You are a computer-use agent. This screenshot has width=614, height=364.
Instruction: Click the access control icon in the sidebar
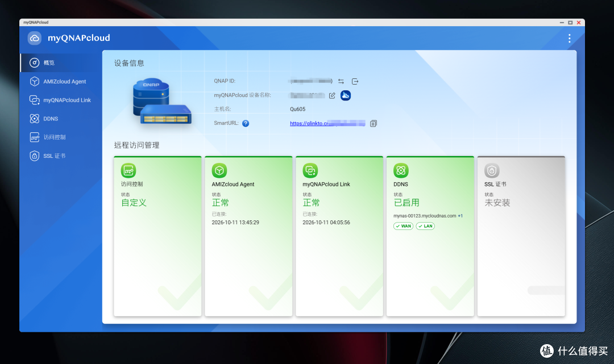(35, 137)
